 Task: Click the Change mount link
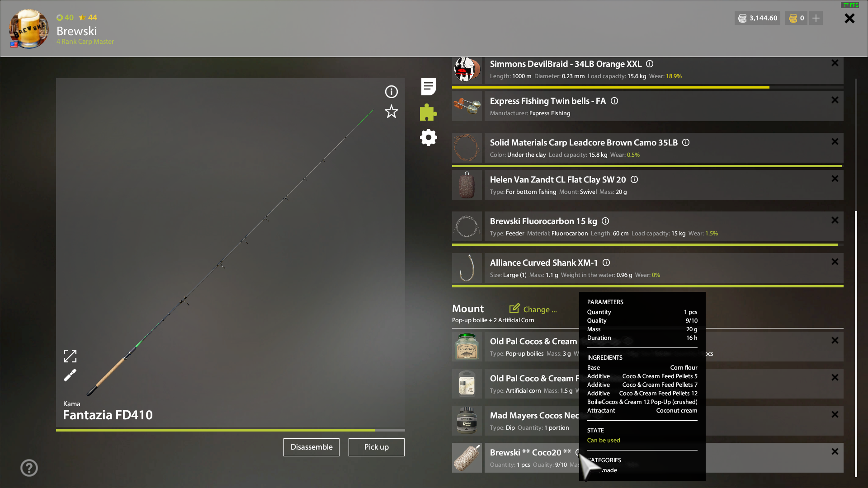[533, 309]
